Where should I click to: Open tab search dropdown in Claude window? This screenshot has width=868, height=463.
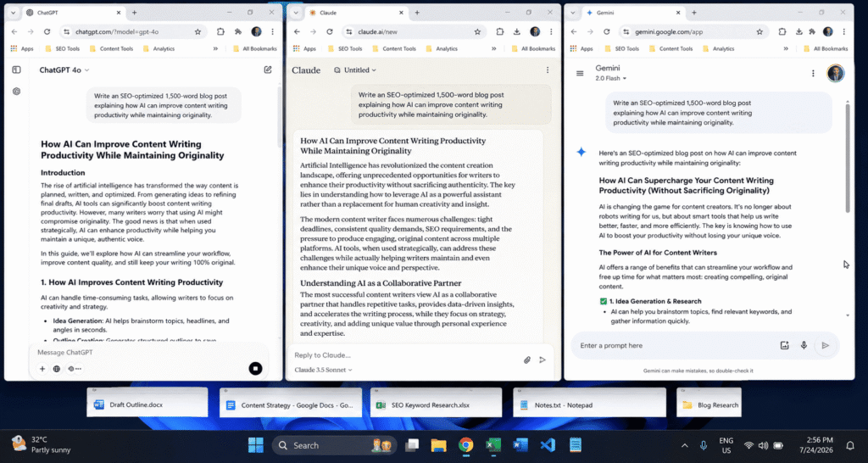(296, 12)
